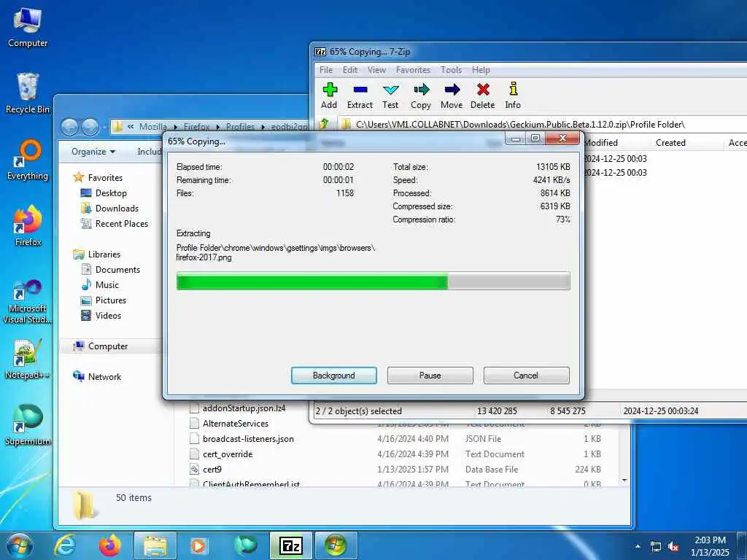
Task: Select Network in Explorer navigation pane
Action: (x=104, y=377)
